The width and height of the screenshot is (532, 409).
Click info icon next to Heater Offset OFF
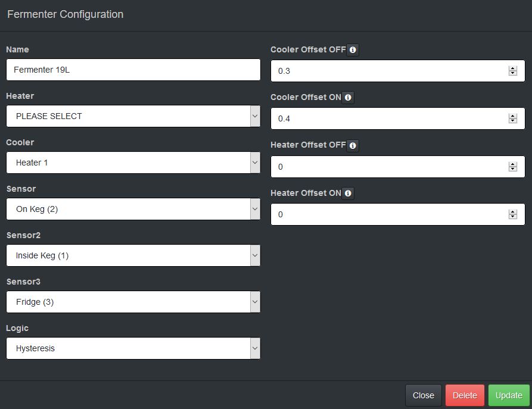click(353, 145)
